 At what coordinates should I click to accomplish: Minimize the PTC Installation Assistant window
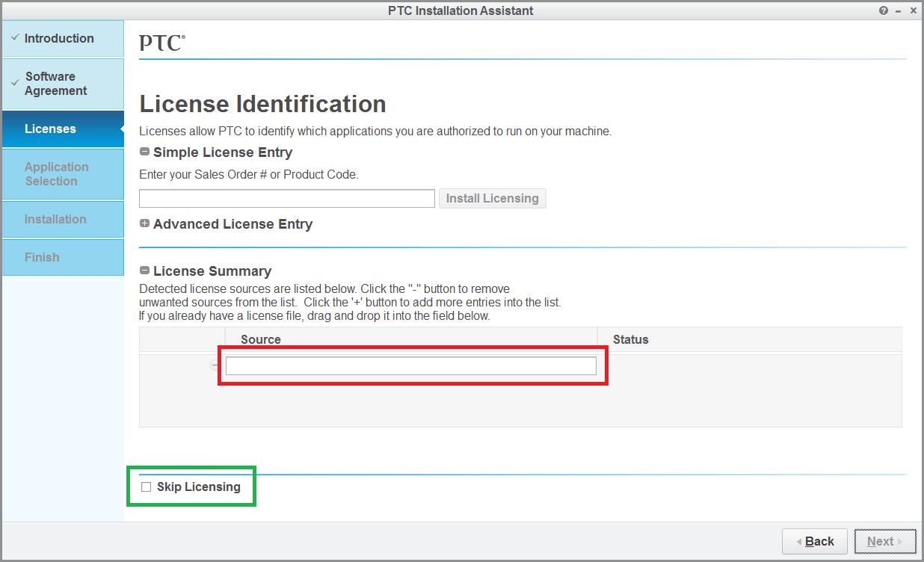[x=898, y=10]
